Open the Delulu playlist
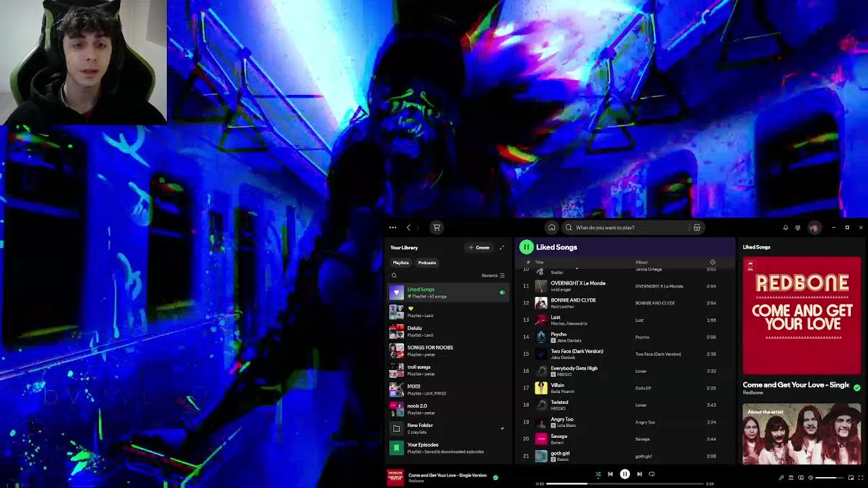 448,331
